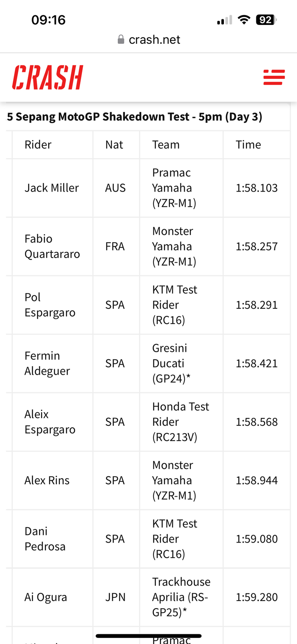
Task: Tap the Ai Ogura rider cell
Action: (x=53, y=597)
